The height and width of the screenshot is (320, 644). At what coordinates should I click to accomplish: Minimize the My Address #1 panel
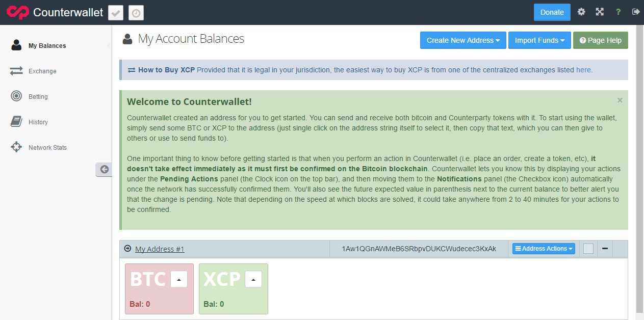605,249
